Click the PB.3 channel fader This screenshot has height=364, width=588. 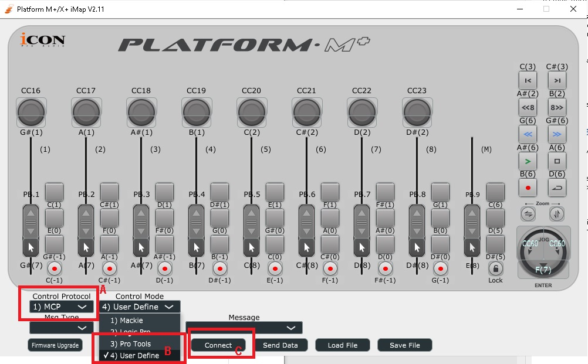pos(141,230)
